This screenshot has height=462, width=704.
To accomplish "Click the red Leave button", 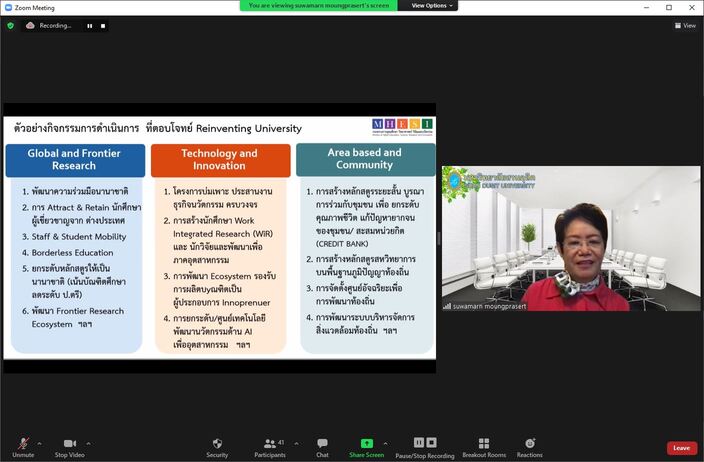I will 682,448.
